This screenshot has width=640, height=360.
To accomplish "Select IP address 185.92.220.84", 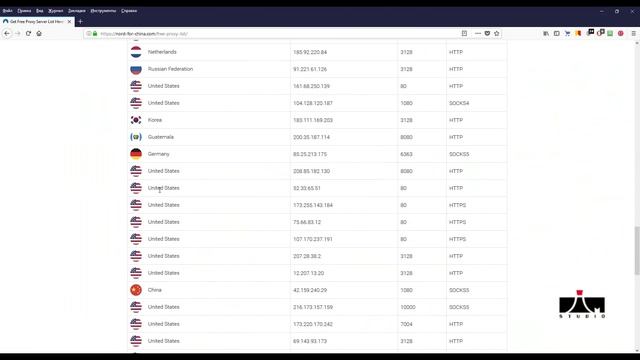I will [x=310, y=52].
